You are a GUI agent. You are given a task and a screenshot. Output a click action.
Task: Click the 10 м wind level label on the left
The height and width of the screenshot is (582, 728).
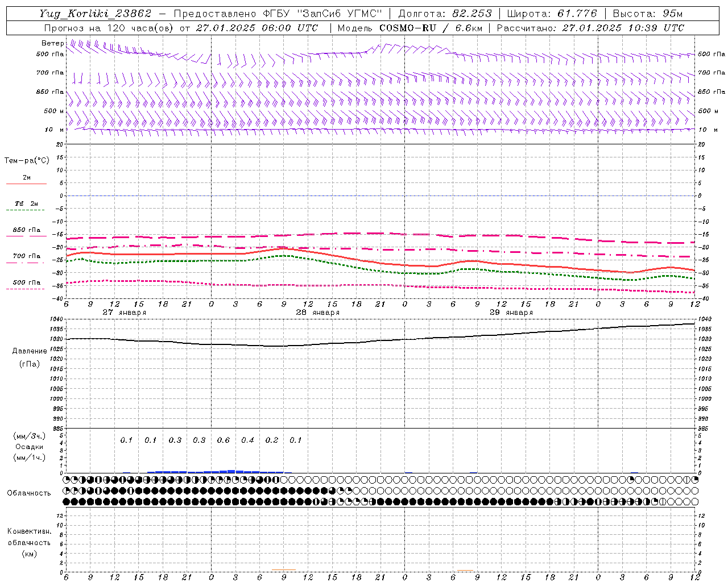54,130
